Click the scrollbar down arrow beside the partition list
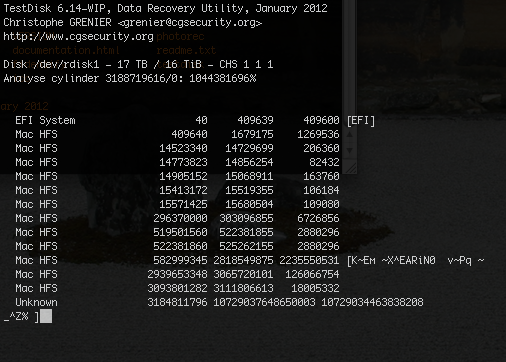The image size is (506, 362). coord(349,150)
